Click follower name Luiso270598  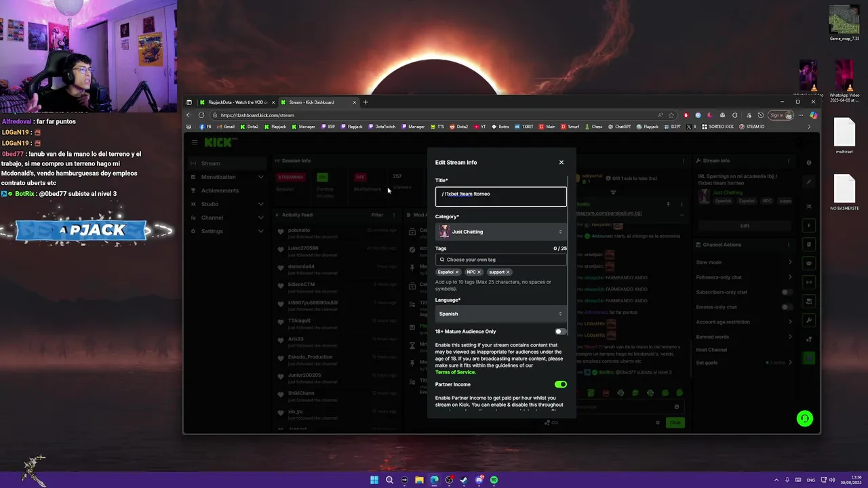303,248
